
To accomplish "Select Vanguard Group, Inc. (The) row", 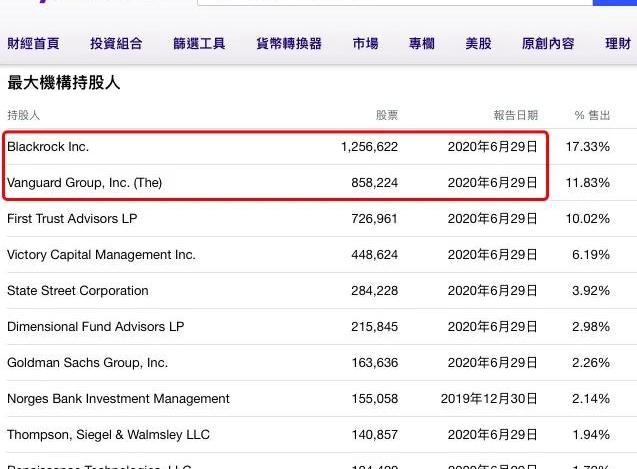I will [x=318, y=183].
